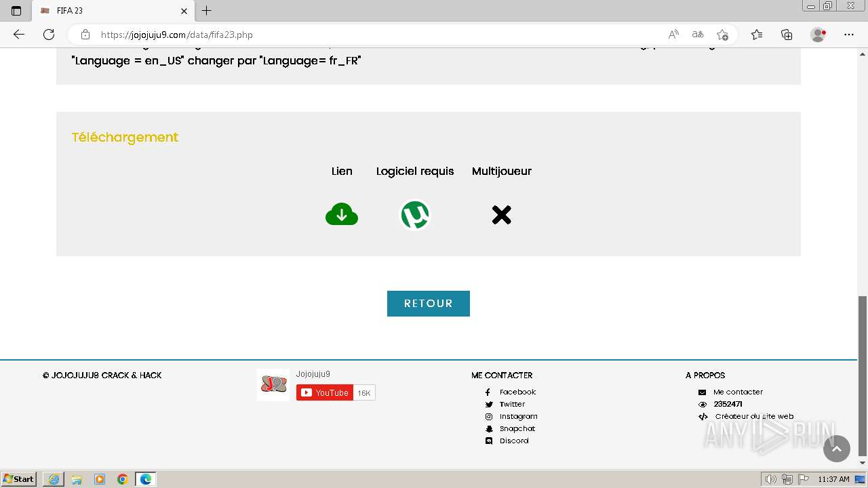
Task: Refresh the page
Action: pyautogui.click(x=49, y=35)
